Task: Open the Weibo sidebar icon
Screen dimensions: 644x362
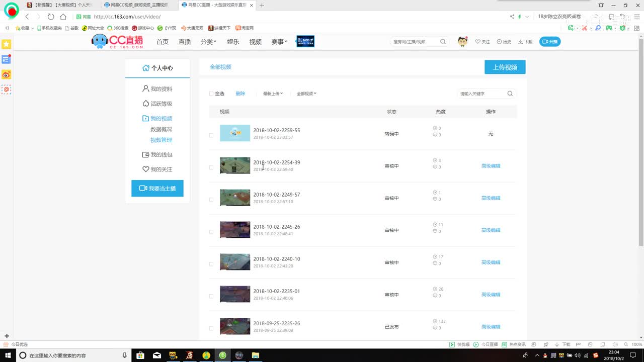Action: pyautogui.click(x=6, y=74)
